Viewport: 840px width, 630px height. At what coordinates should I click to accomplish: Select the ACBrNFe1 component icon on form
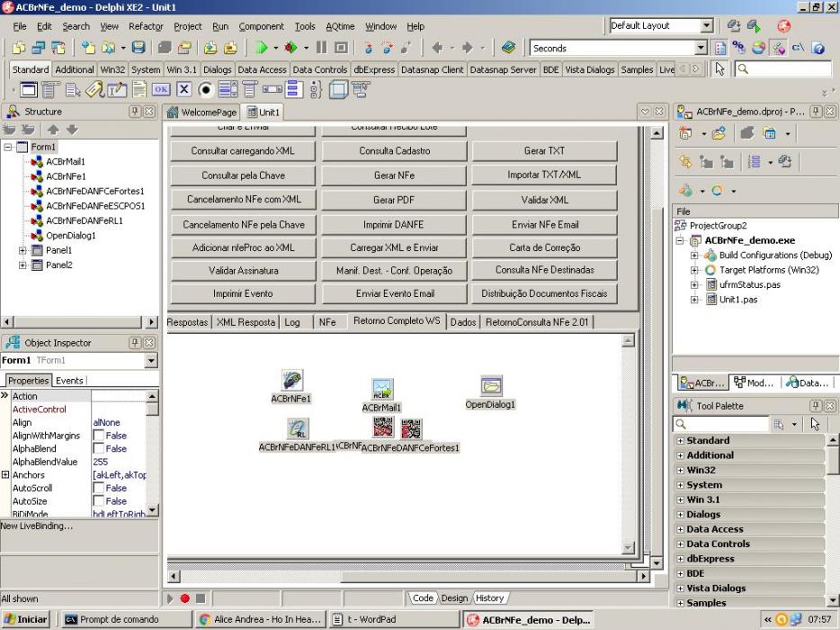point(292,380)
